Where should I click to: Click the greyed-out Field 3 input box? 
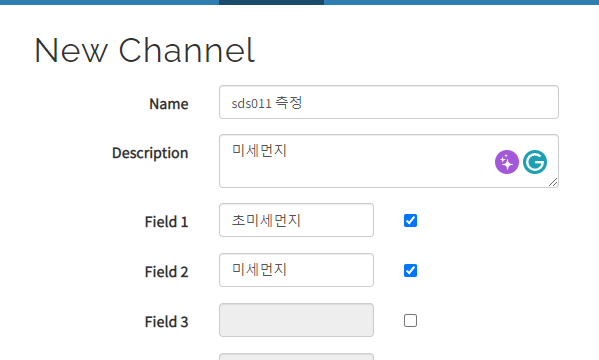pyautogui.click(x=296, y=320)
